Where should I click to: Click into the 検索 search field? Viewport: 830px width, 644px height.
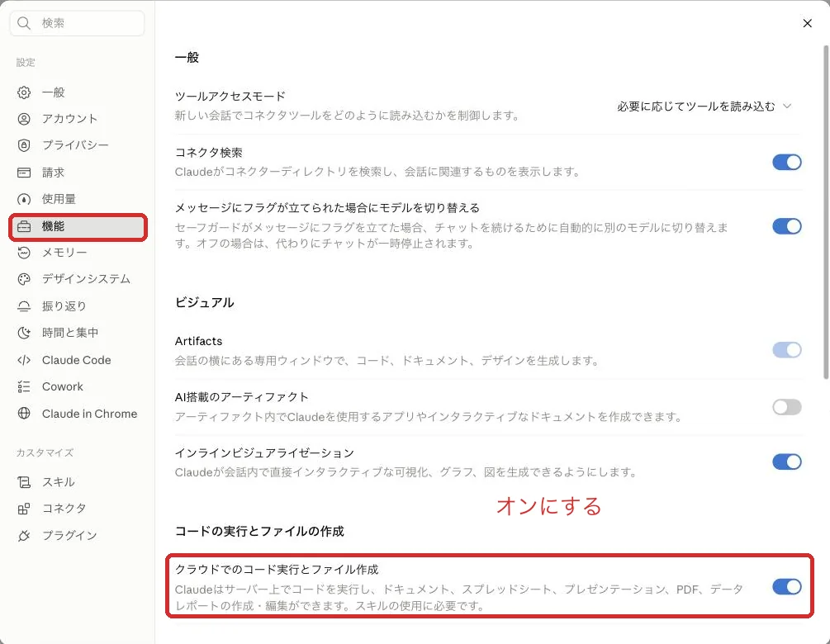pos(78,23)
